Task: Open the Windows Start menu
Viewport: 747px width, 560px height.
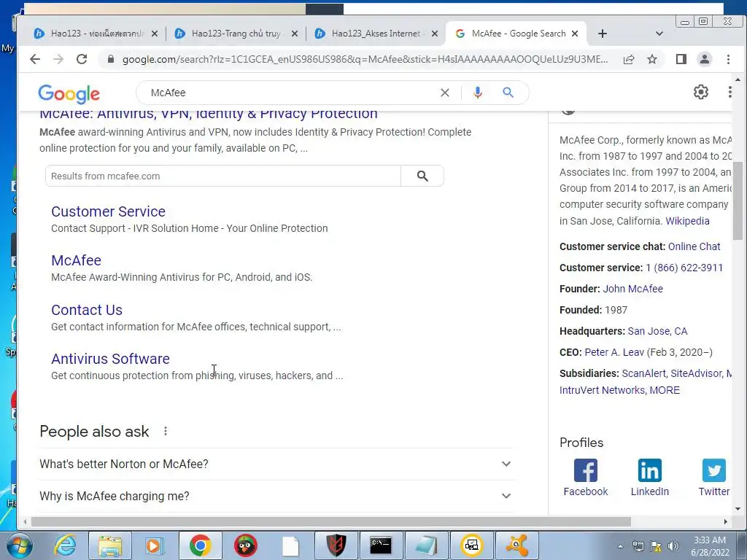Action: 19,545
